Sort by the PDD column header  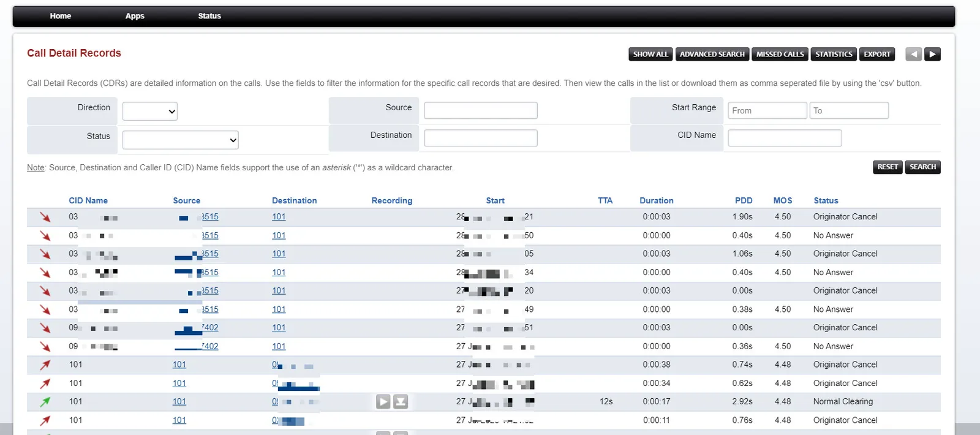744,200
